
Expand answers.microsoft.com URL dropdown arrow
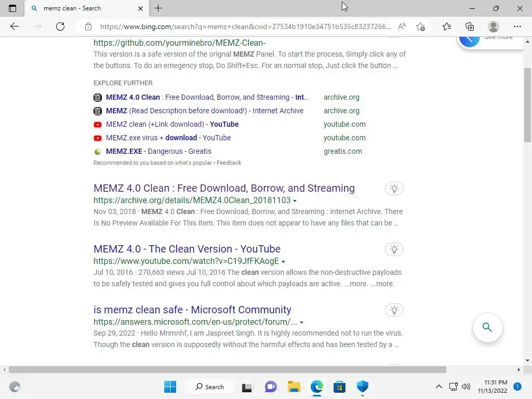click(302, 322)
